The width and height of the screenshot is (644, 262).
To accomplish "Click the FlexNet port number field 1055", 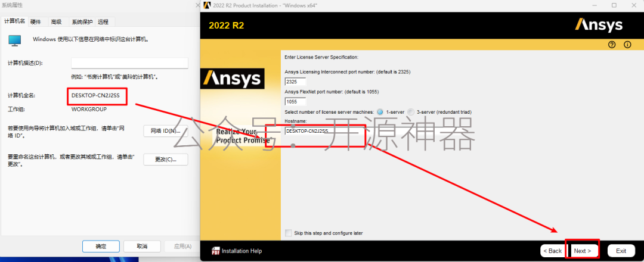I will coord(295,102).
